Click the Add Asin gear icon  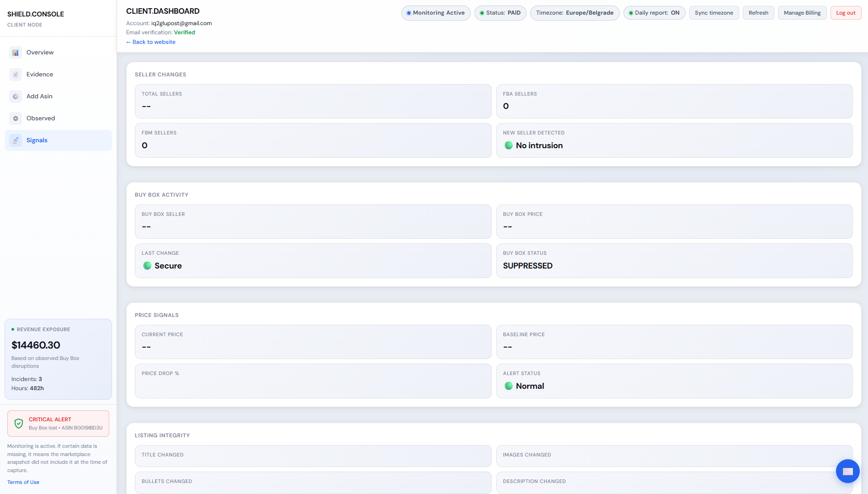pyautogui.click(x=16, y=97)
